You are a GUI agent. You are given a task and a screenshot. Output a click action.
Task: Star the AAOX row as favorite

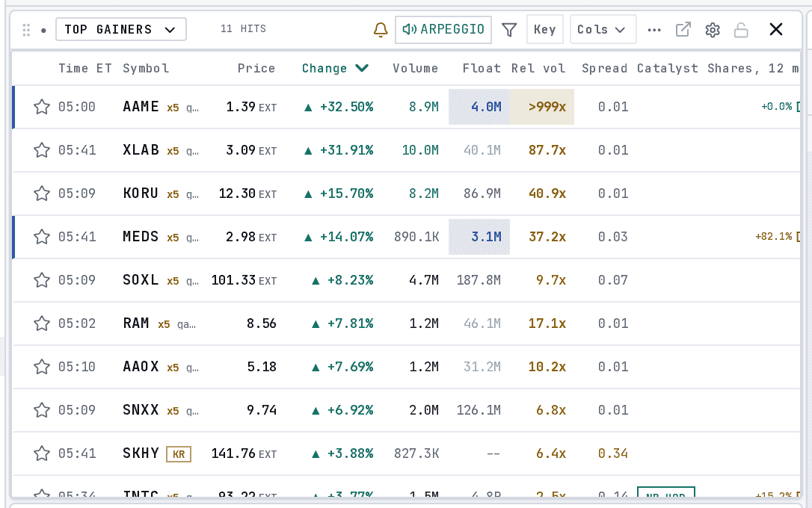point(42,367)
